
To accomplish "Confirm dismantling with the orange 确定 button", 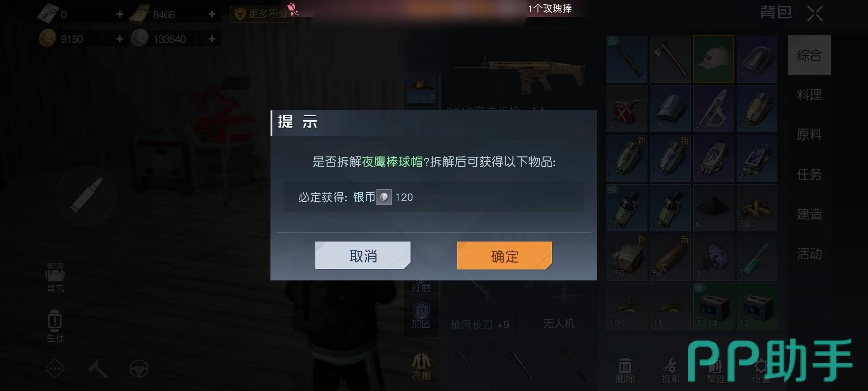I will tap(505, 256).
